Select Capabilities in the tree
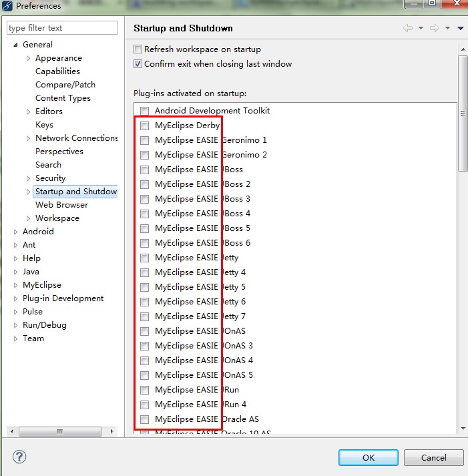468x476 pixels. tap(57, 71)
